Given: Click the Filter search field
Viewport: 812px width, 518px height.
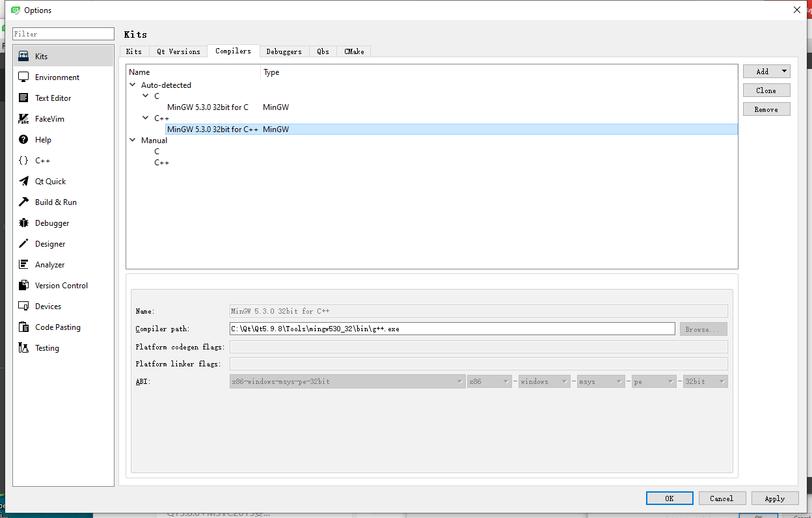Looking at the screenshot, I should tap(63, 34).
